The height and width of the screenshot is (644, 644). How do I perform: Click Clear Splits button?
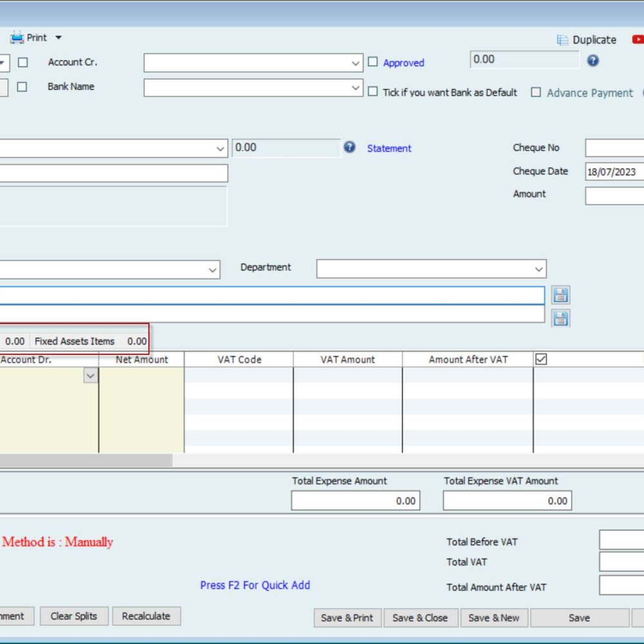tap(74, 616)
